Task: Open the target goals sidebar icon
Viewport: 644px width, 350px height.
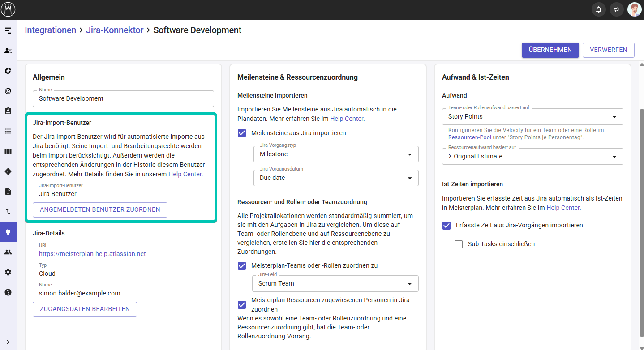Action: tap(8, 91)
